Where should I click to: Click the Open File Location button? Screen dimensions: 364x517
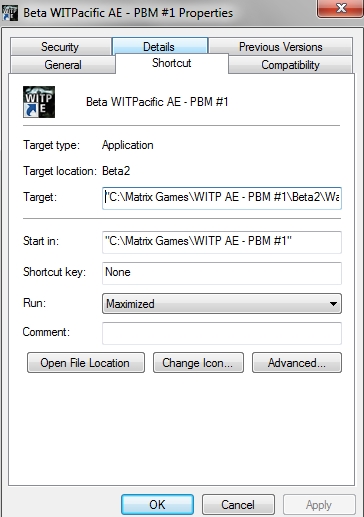tap(86, 363)
